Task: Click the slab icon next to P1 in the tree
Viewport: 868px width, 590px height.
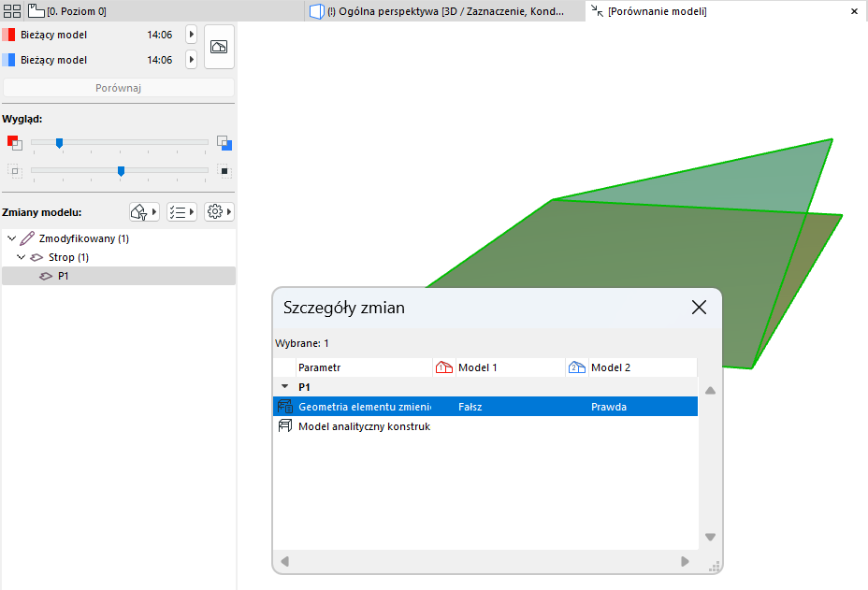Action: point(46,276)
